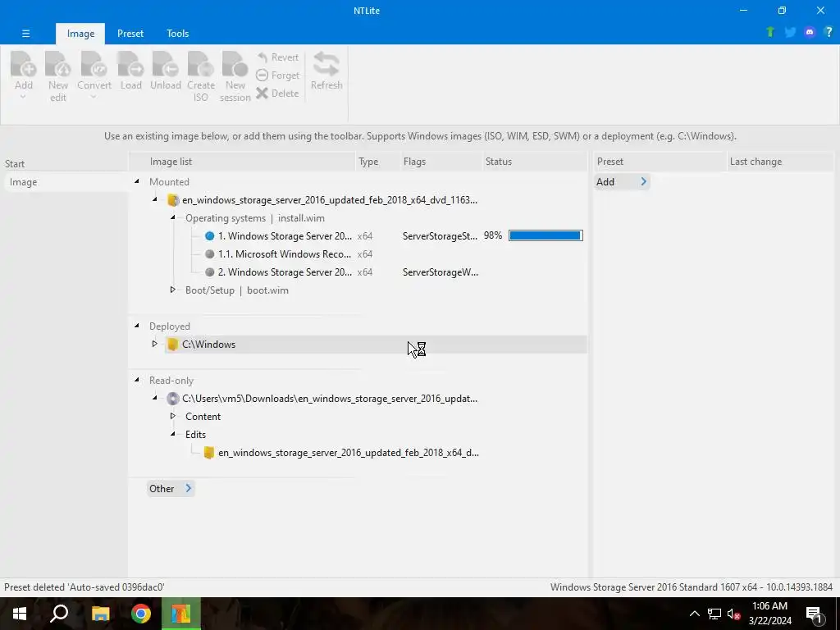Click the Last change column header

780,162
